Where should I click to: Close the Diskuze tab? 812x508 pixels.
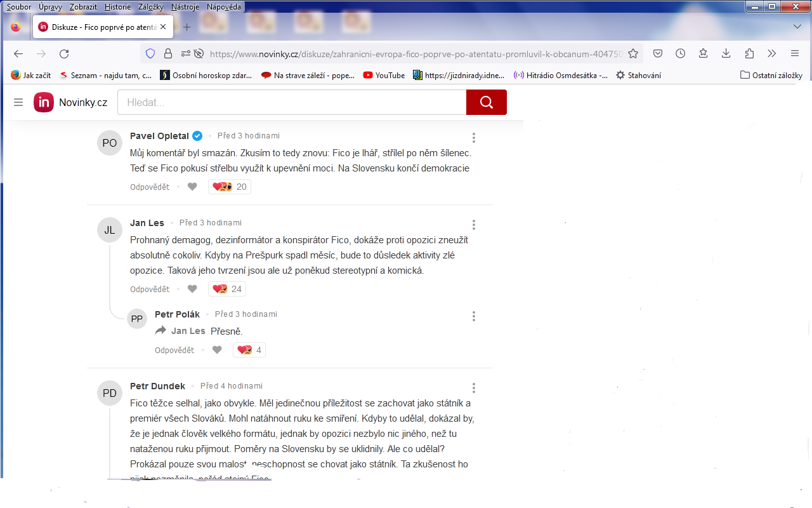point(163,27)
